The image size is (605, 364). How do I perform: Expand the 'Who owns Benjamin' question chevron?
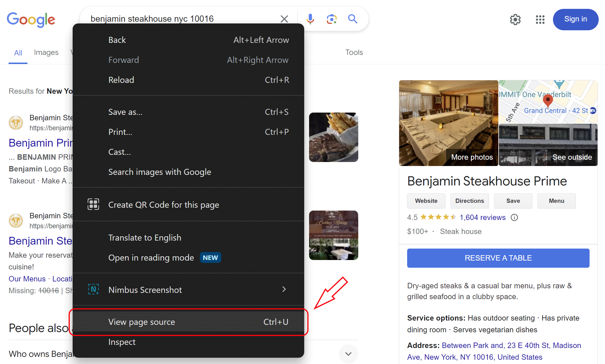pos(348,354)
